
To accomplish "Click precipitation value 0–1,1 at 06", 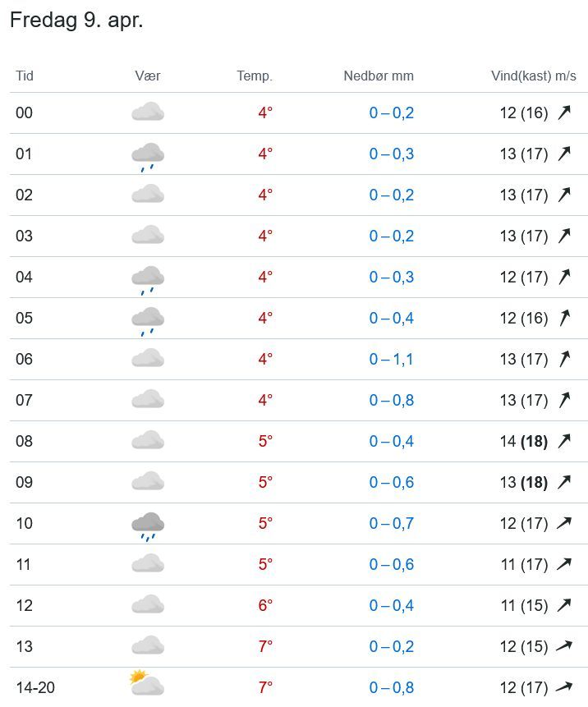I will coord(391,359).
